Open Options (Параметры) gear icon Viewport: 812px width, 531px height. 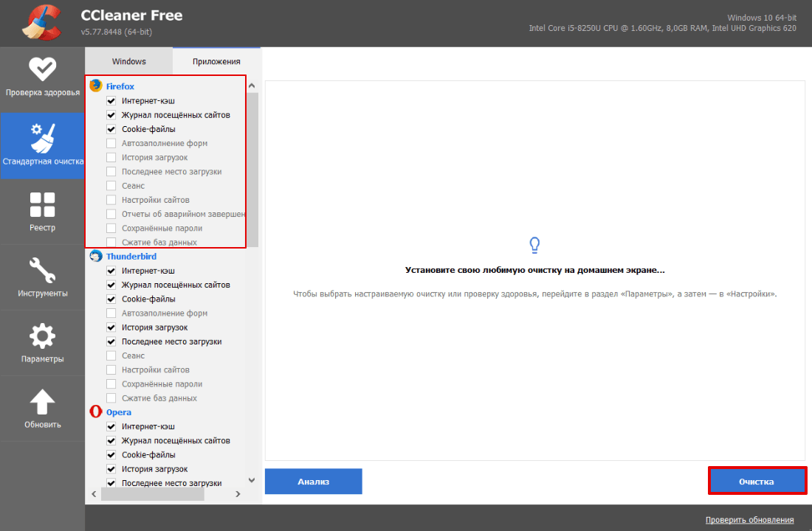[x=43, y=336]
